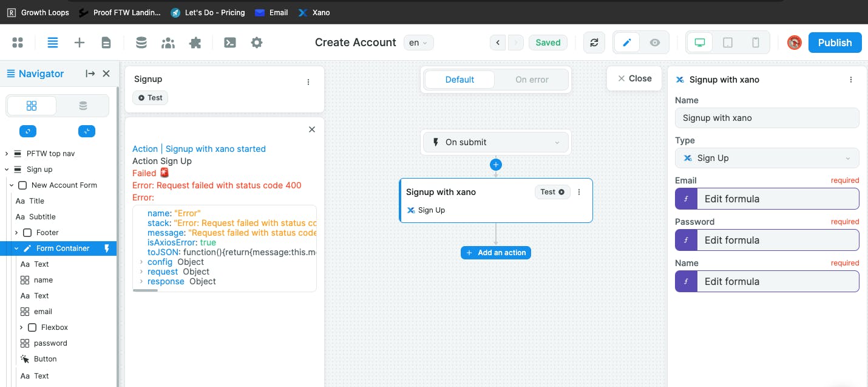Select tablet screen size view
The width and height of the screenshot is (868, 387).
[x=728, y=43]
